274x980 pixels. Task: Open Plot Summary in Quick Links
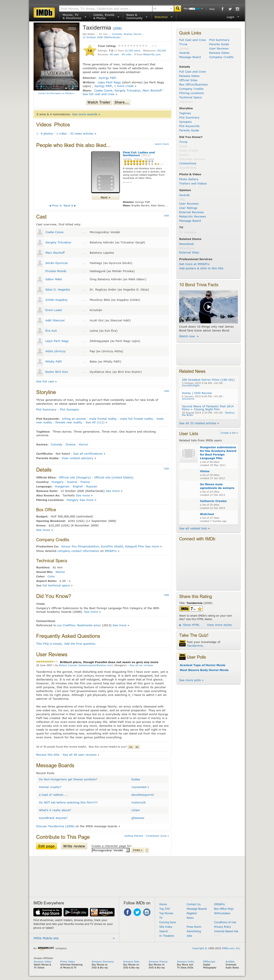click(x=219, y=40)
